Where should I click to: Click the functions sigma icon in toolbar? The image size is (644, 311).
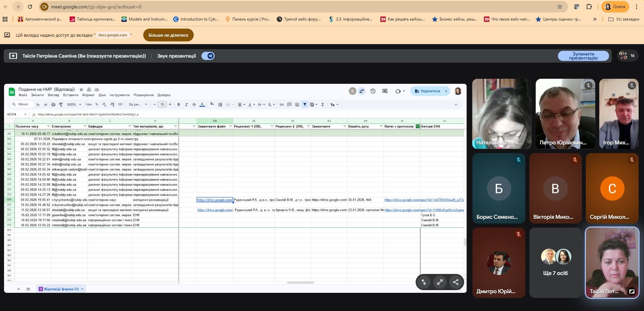click(323, 105)
